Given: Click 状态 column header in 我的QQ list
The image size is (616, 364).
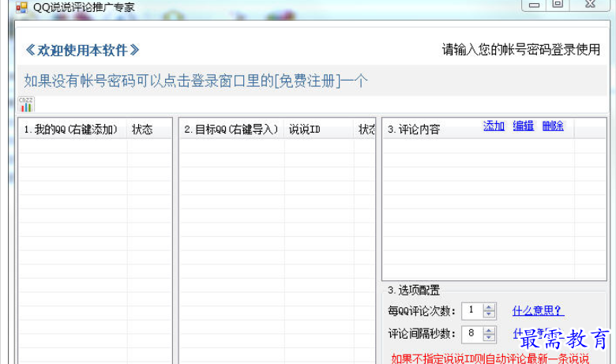Looking at the screenshot, I should 149,129.
